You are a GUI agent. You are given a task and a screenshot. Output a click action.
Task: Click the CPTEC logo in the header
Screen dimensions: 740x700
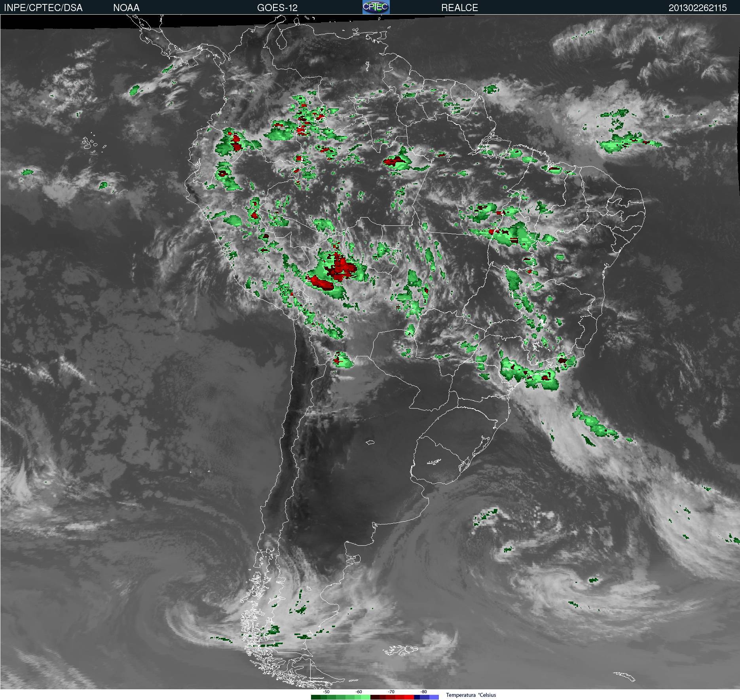point(376,7)
